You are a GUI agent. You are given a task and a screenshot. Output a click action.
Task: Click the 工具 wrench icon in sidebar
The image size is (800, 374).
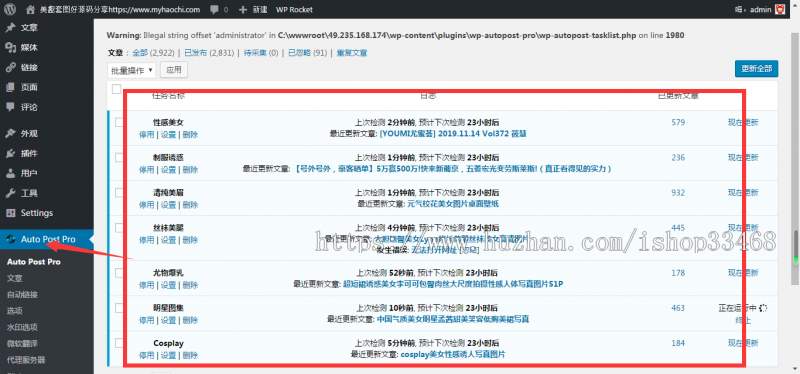pos(10,193)
